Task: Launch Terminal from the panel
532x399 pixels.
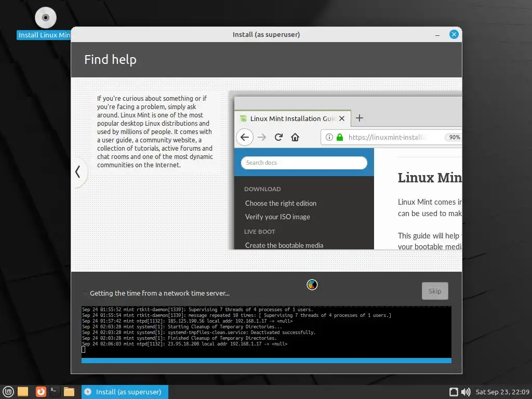Action: [x=55, y=392]
